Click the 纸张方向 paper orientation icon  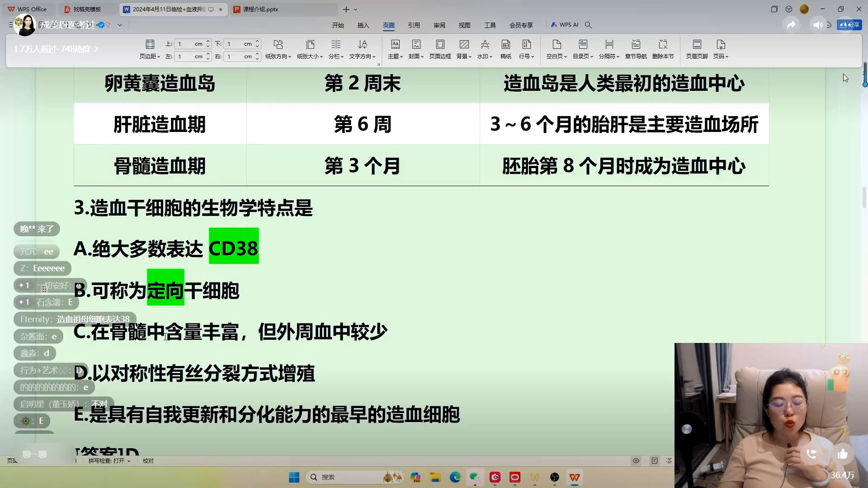[278, 44]
